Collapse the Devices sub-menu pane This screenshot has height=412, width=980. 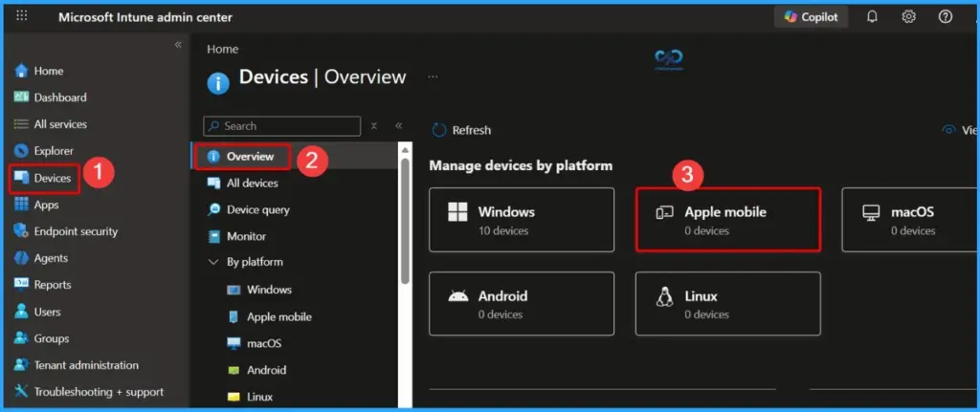click(398, 126)
